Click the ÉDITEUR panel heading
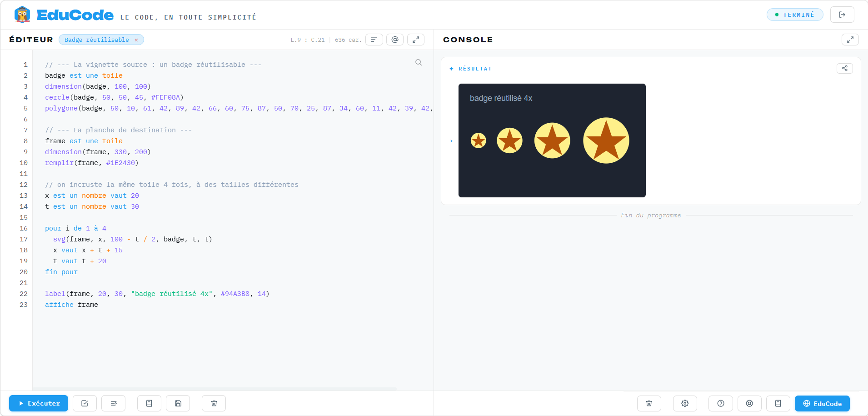 [x=31, y=40]
